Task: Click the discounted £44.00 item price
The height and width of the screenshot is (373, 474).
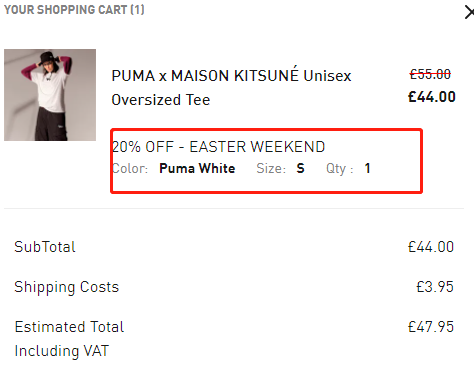Action: tap(432, 97)
